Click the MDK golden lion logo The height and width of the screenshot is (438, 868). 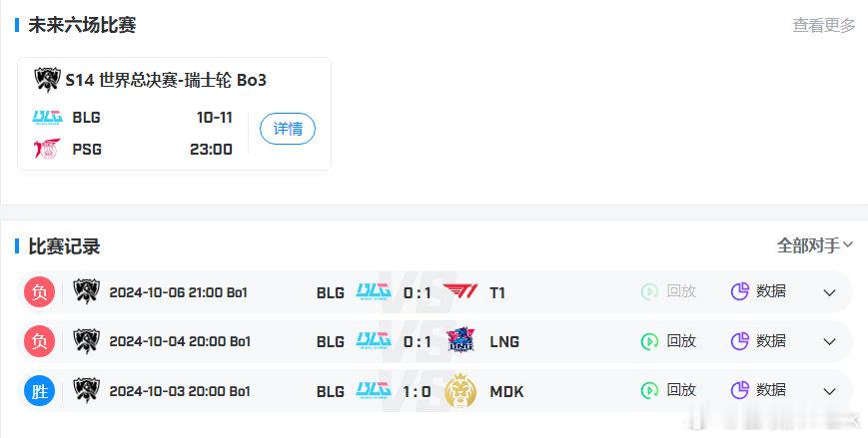click(x=460, y=390)
